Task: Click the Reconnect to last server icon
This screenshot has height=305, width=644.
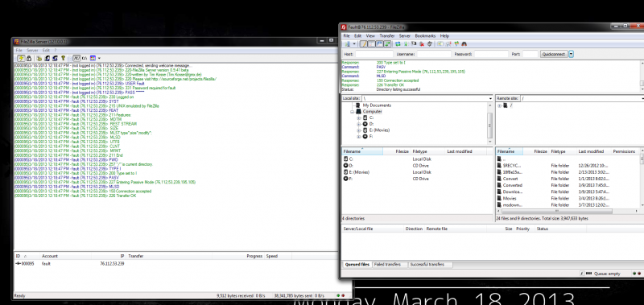Action: 430,44
